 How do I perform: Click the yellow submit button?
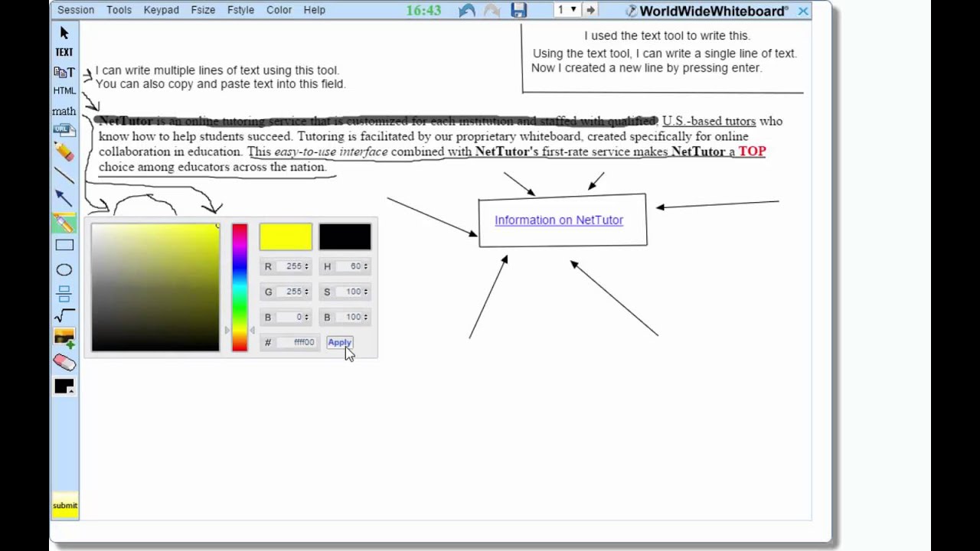click(x=65, y=505)
